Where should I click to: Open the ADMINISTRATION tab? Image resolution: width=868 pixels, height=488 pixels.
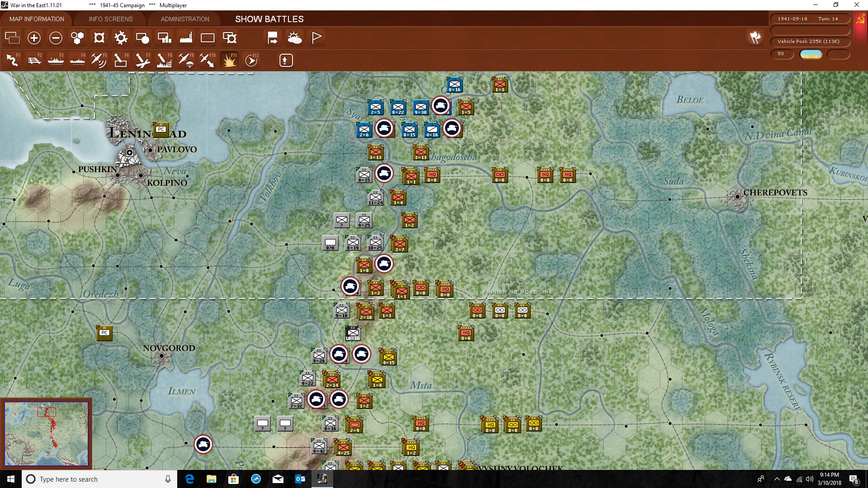point(185,19)
